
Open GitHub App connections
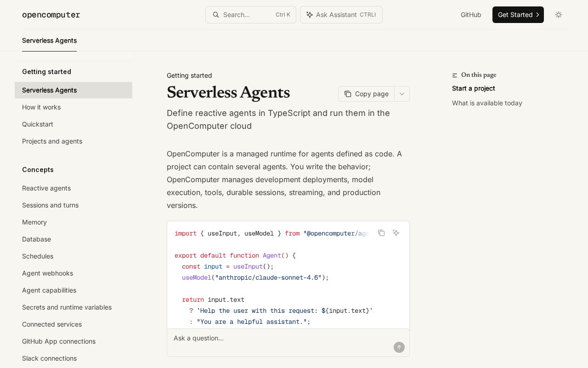73,341
